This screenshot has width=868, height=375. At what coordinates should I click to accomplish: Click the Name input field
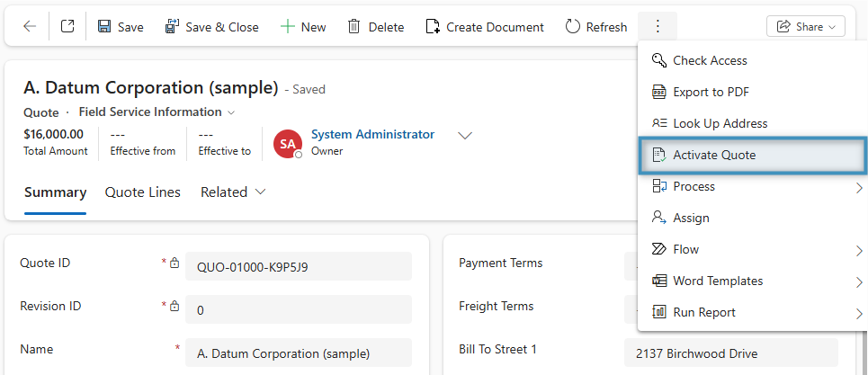298,353
